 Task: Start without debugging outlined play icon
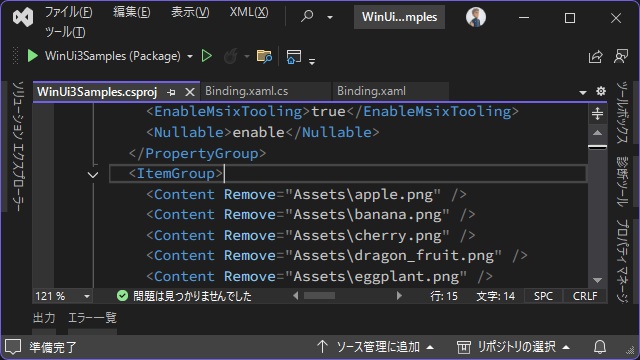coord(207,56)
